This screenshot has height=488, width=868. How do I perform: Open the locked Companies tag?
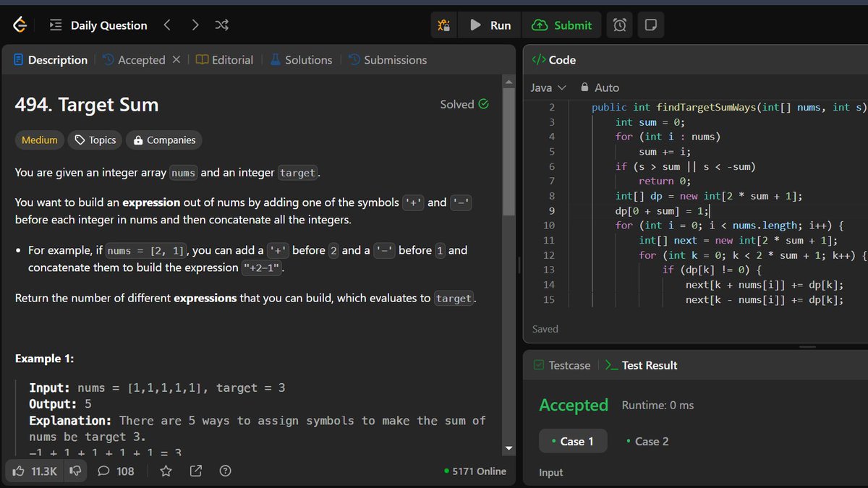tap(163, 140)
